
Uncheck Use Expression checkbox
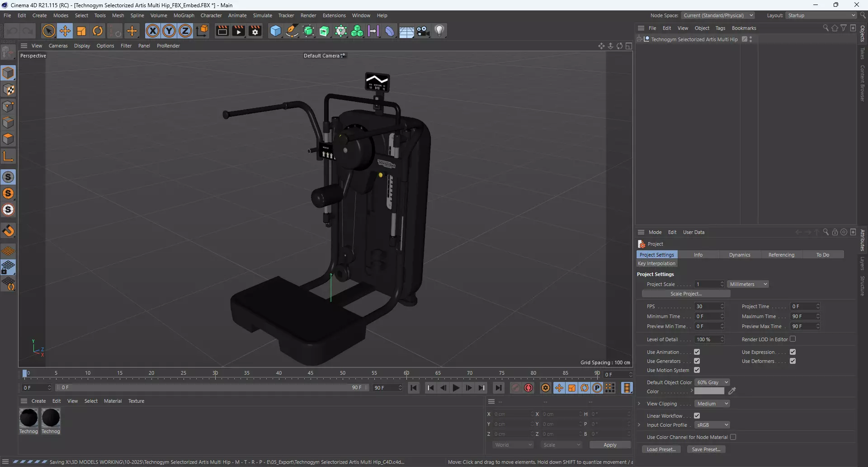click(x=793, y=352)
